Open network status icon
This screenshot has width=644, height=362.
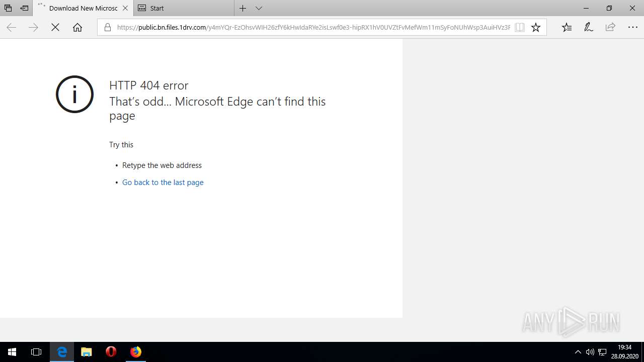tap(602, 352)
